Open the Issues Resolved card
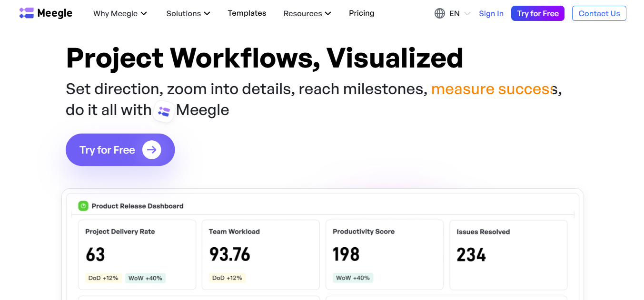Image resolution: width=644 pixels, height=300 pixels. coord(508,254)
